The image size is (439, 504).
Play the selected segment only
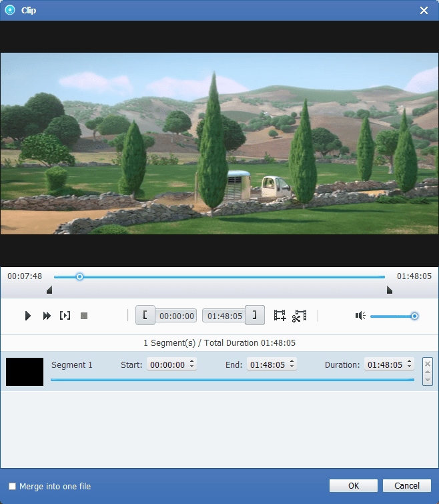(65, 316)
